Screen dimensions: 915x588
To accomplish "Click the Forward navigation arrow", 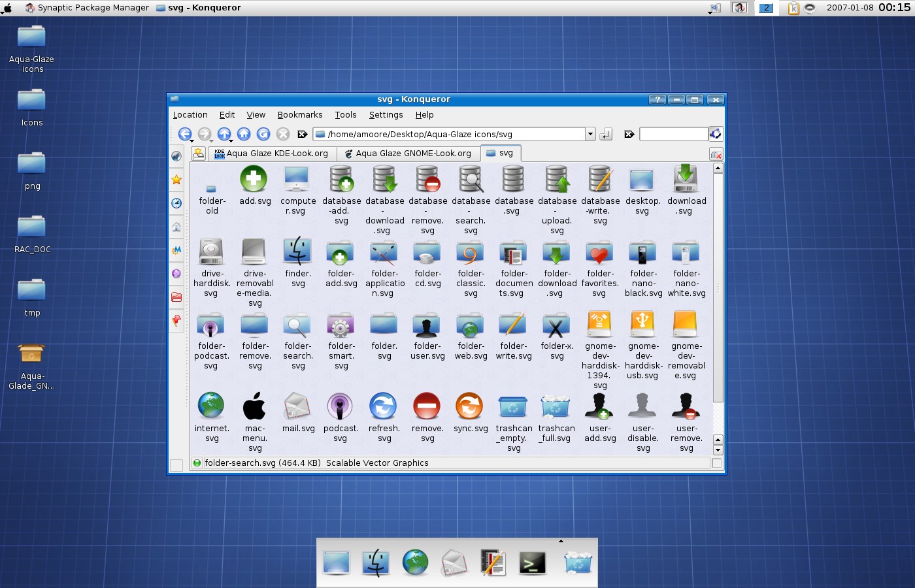I will pyautogui.click(x=205, y=133).
